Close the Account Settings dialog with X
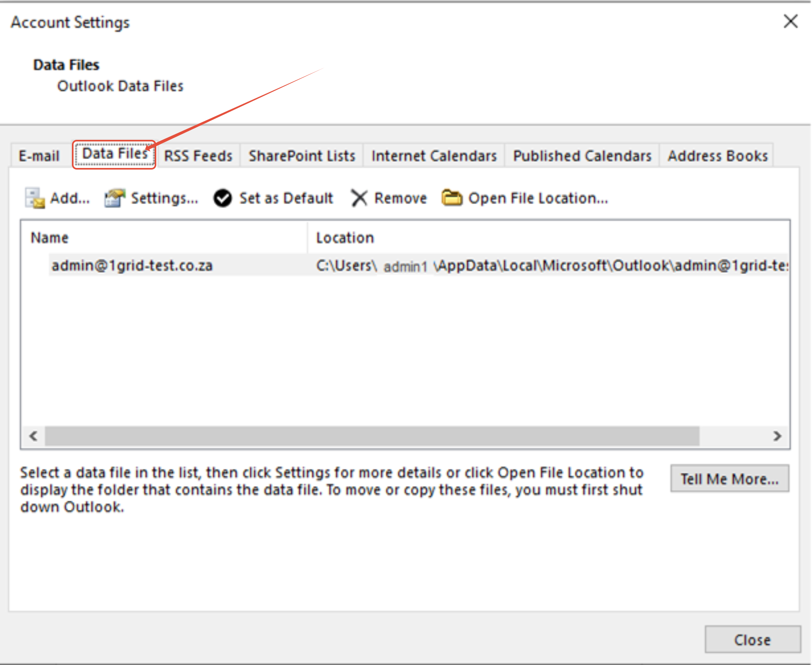 (x=790, y=21)
